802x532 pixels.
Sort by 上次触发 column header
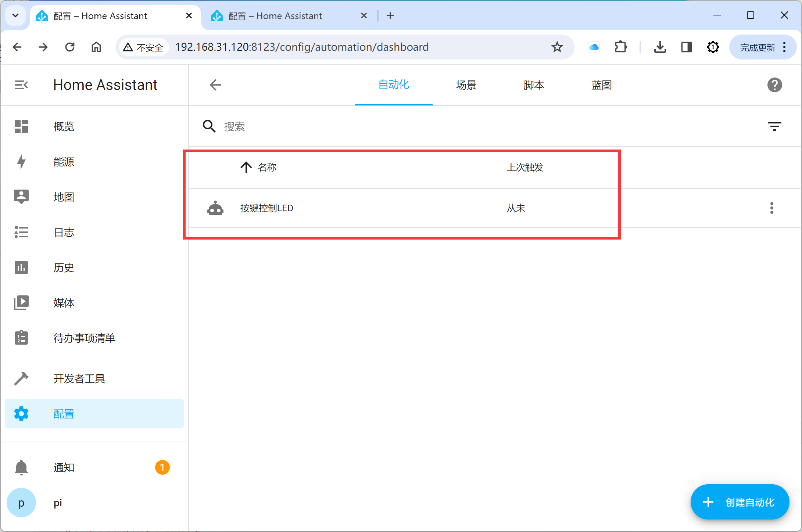pyautogui.click(x=525, y=167)
